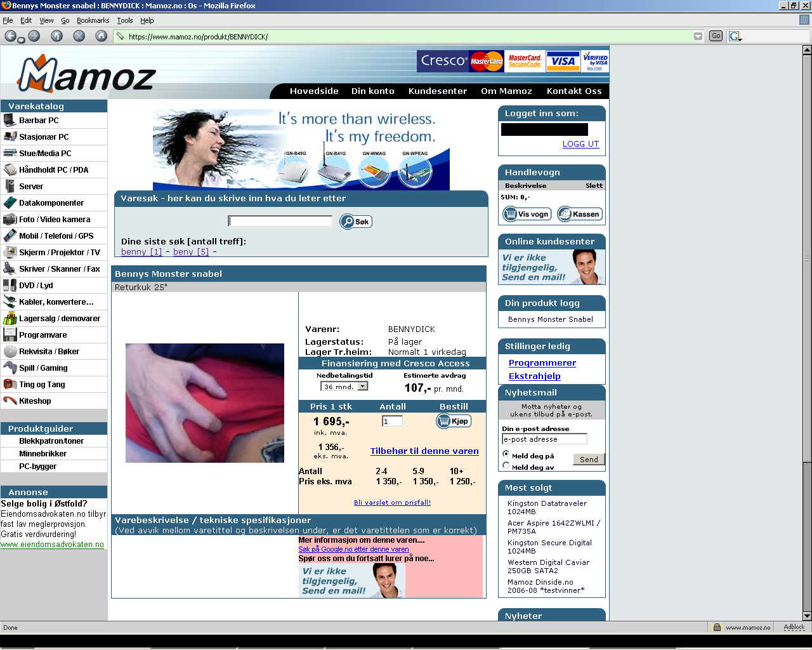The width and height of the screenshot is (812, 650).
Task: Open the address bar history dropdown arrow
Action: (698, 36)
